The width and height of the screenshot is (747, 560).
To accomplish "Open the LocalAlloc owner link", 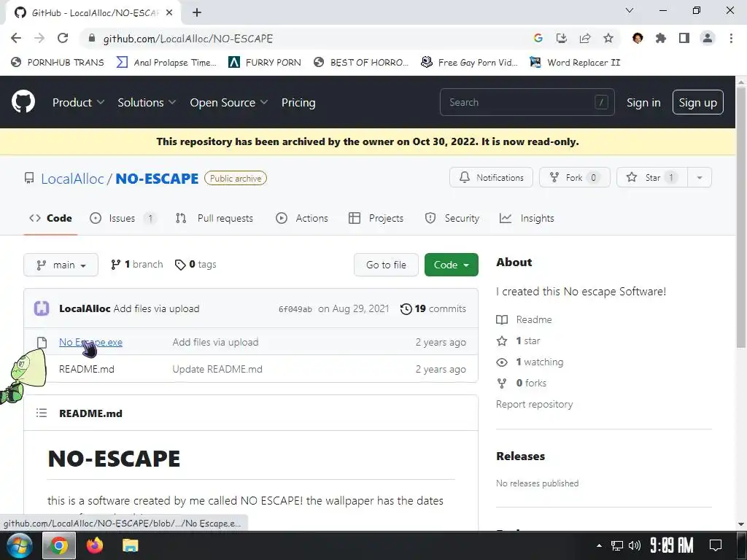I will tap(72, 179).
